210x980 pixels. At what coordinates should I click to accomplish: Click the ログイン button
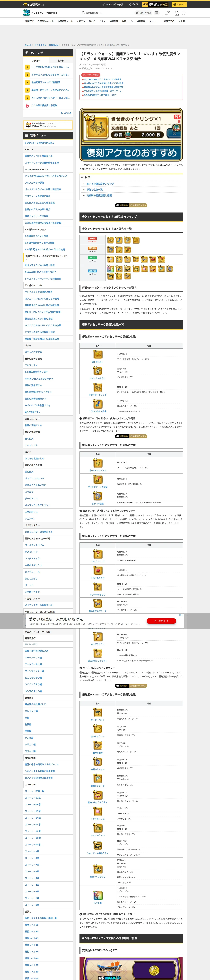(x=179, y=5)
